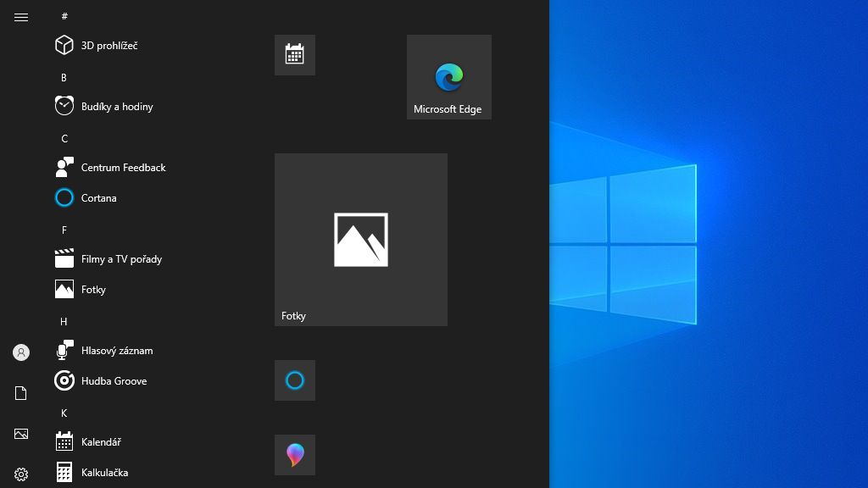
Task: Open Fotky in the app list
Action: [x=93, y=290]
